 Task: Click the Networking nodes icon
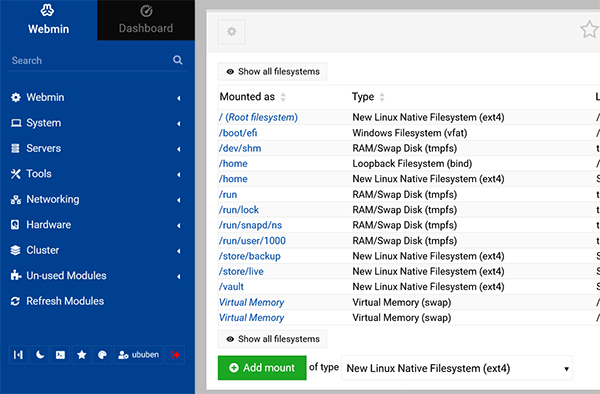tap(16, 200)
